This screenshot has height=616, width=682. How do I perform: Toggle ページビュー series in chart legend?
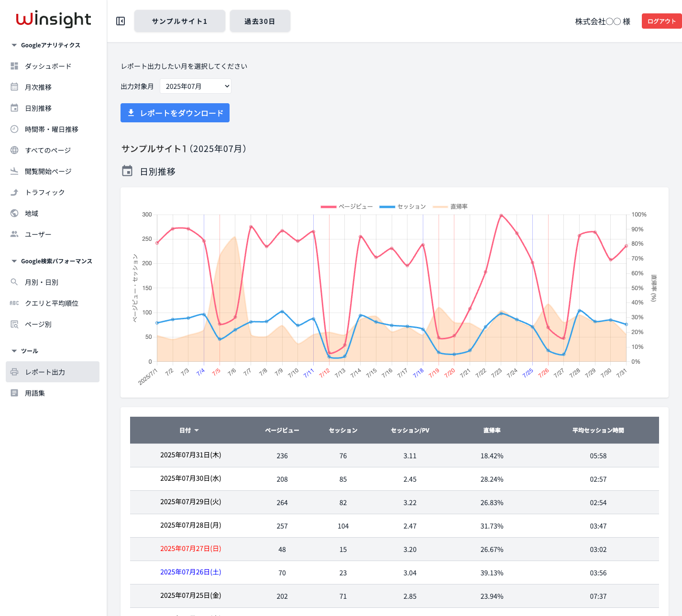pyautogui.click(x=347, y=206)
